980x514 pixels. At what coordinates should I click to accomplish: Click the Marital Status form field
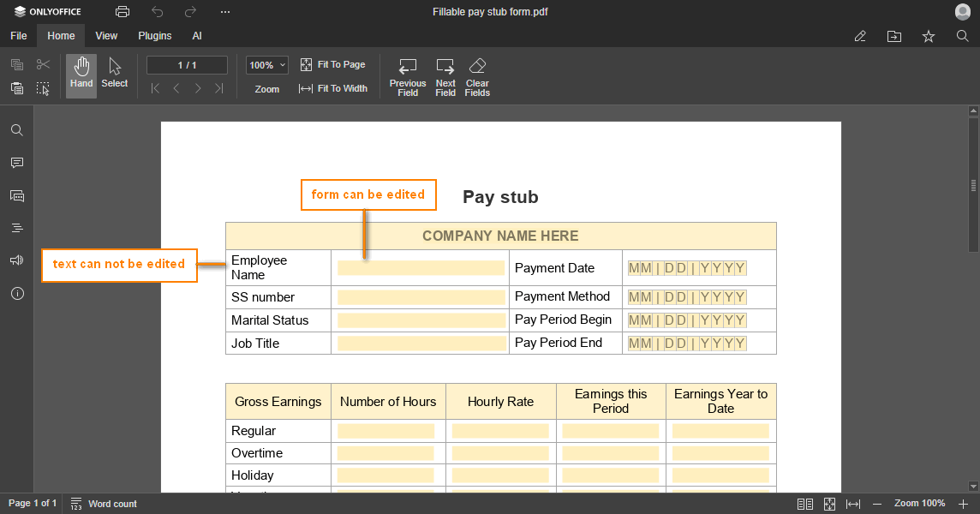click(421, 320)
